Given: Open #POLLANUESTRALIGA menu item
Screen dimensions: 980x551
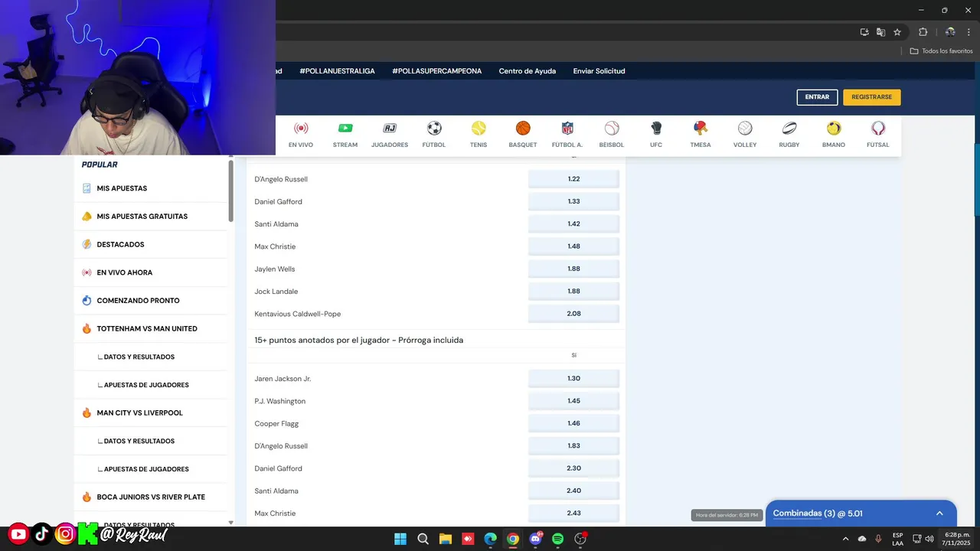Looking at the screenshot, I should (x=337, y=71).
